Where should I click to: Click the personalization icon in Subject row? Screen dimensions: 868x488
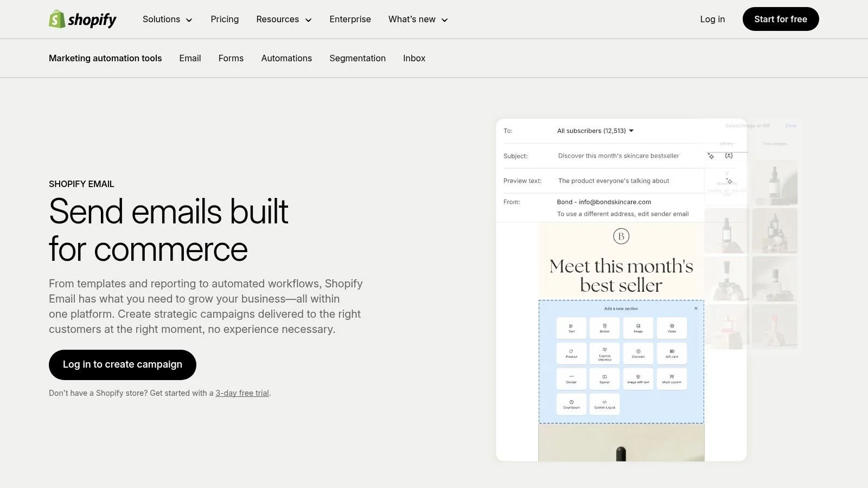(729, 156)
